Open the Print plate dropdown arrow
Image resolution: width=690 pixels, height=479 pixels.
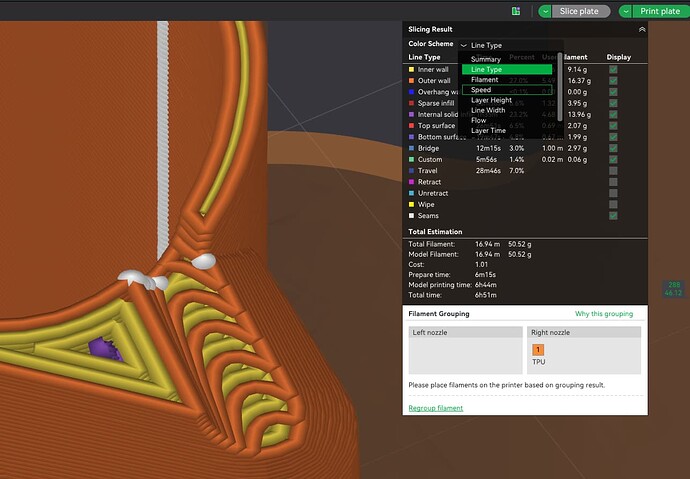[x=625, y=11]
